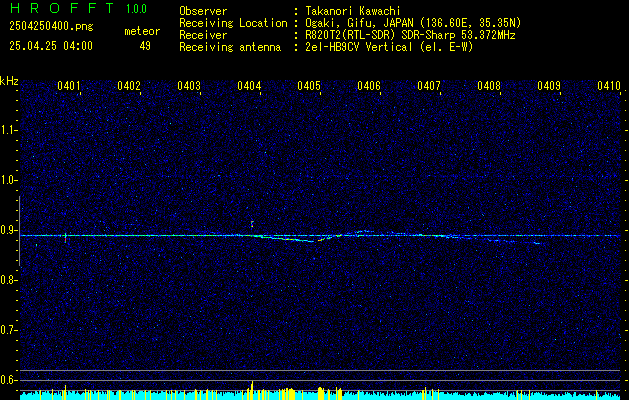This screenshot has height=400, width=629.
Task: Click the Receiving Location label
Action: (x=233, y=23)
